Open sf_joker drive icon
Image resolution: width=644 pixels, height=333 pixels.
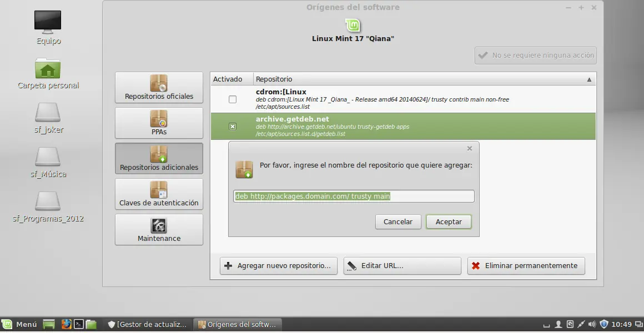[x=48, y=118]
